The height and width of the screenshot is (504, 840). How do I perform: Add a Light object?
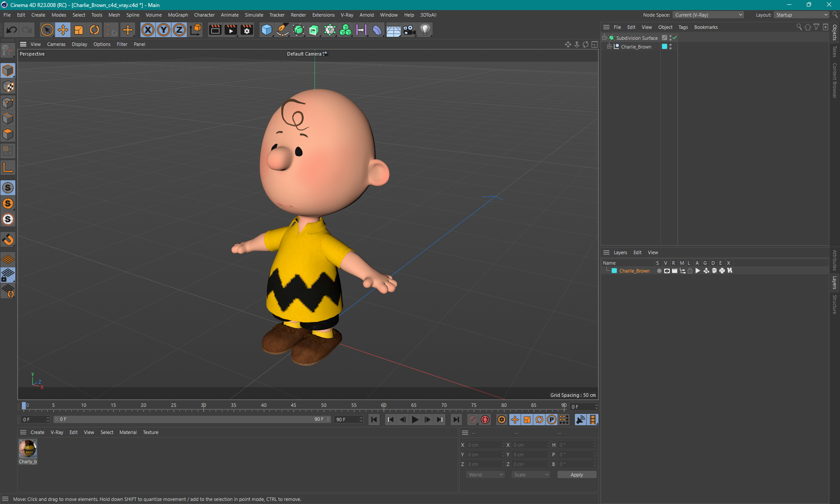[425, 30]
